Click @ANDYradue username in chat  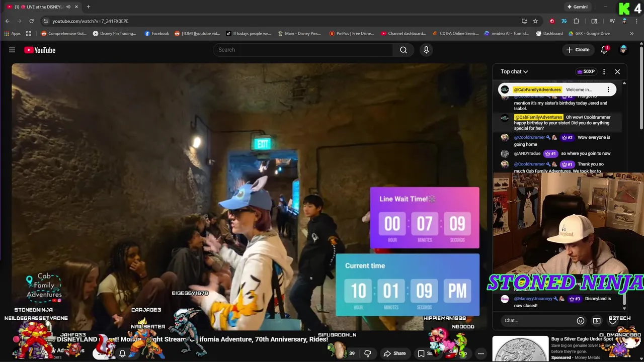point(527,154)
